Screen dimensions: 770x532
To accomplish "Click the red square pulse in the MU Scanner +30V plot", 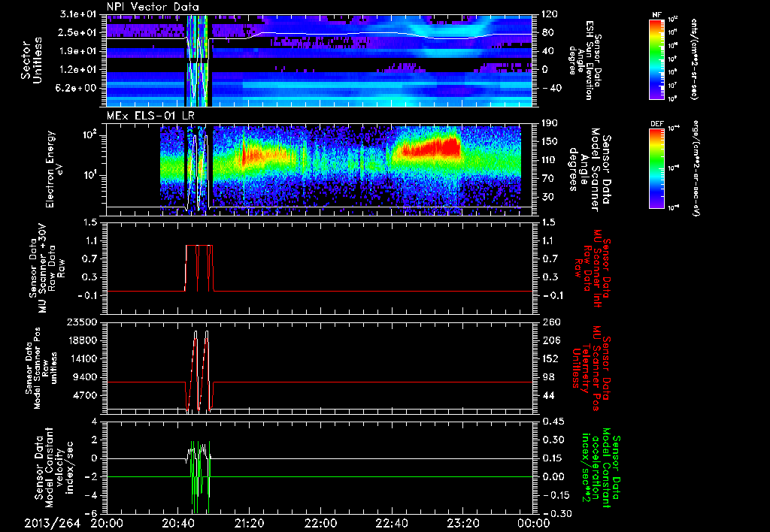I will pos(199,268).
